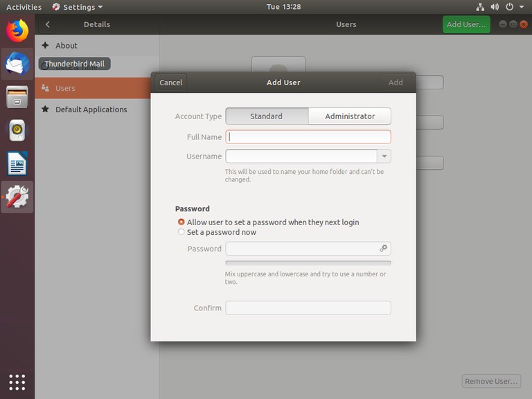Click the green Add User… button
This screenshot has height=399, width=532.
[466, 24]
